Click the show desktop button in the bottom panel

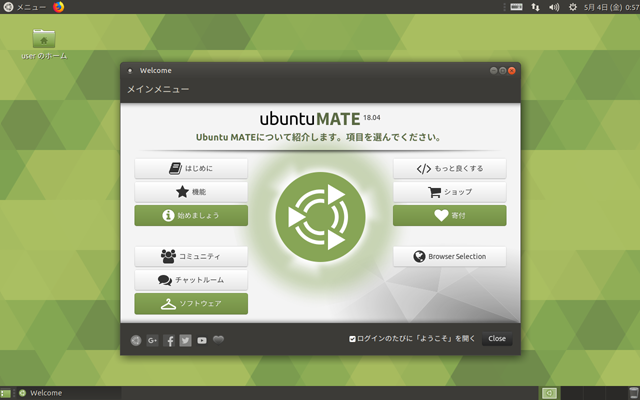pyautogui.click(x=6, y=393)
